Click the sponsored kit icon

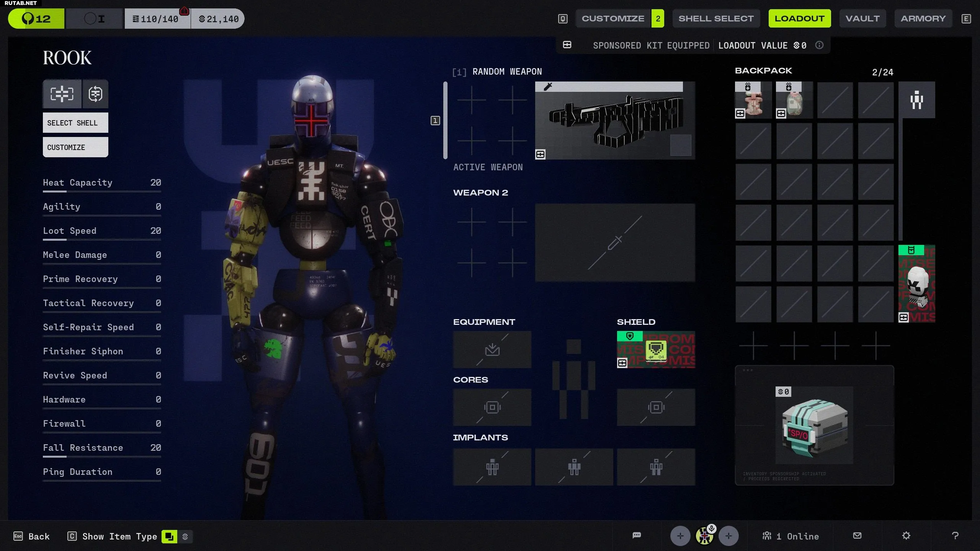[x=567, y=45]
